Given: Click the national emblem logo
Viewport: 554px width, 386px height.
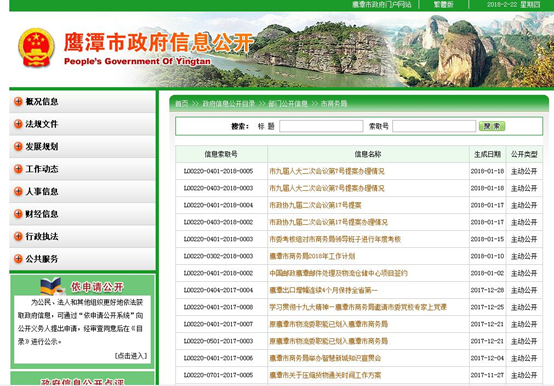Looking at the screenshot, I should (36, 47).
